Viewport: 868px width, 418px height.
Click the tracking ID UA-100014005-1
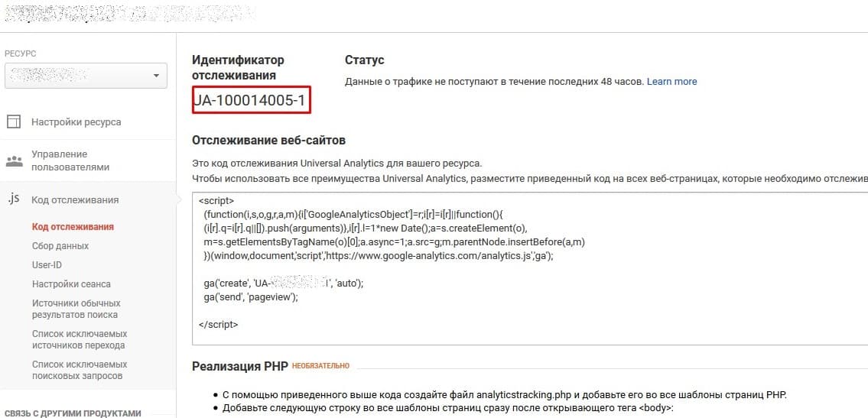tap(252, 100)
